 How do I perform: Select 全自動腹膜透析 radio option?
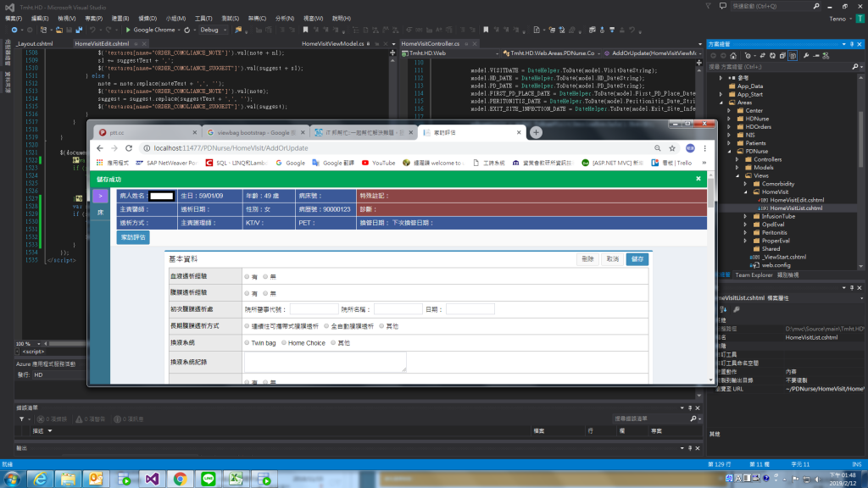click(326, 326)
